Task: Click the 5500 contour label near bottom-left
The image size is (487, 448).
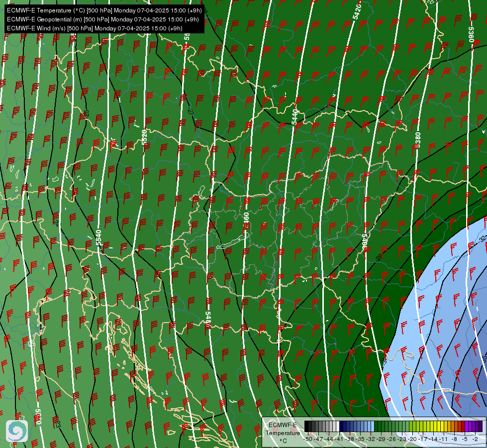Action: [38, 417]
